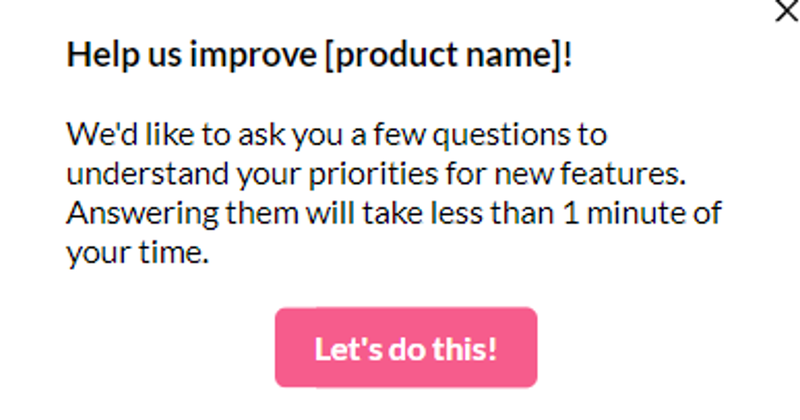The width and height of the screenshot is (800, 420).
Task: Click the line starting "Answering them will take"
Action: click(x=394, y=214)
